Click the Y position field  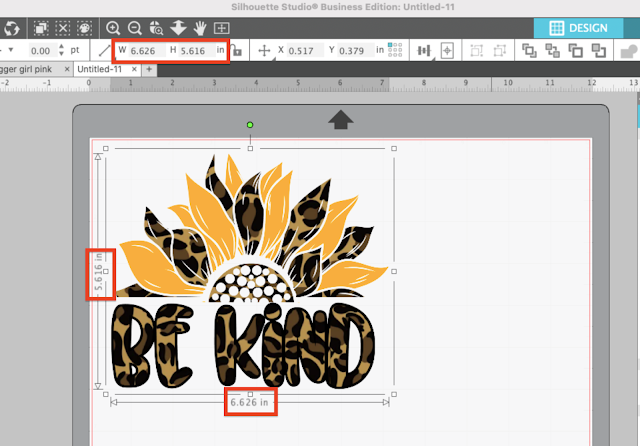pyautogui.click(x=355, y=51)
